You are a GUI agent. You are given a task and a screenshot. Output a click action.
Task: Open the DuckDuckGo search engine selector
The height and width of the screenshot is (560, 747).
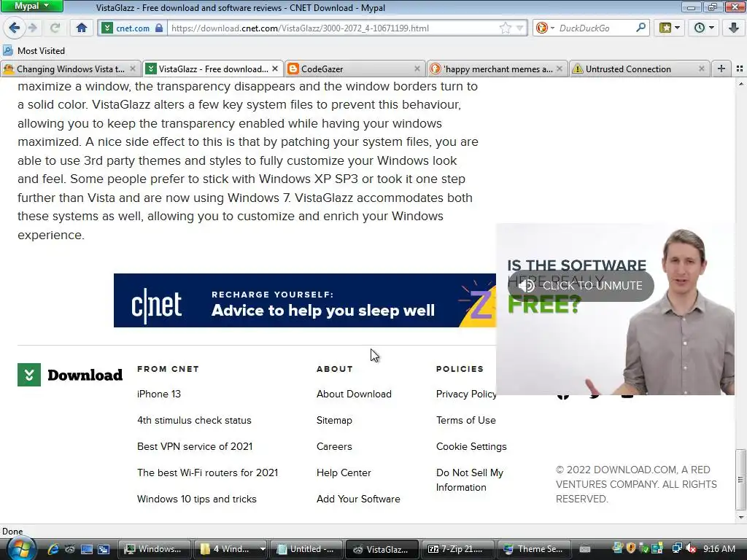point(544,28)
